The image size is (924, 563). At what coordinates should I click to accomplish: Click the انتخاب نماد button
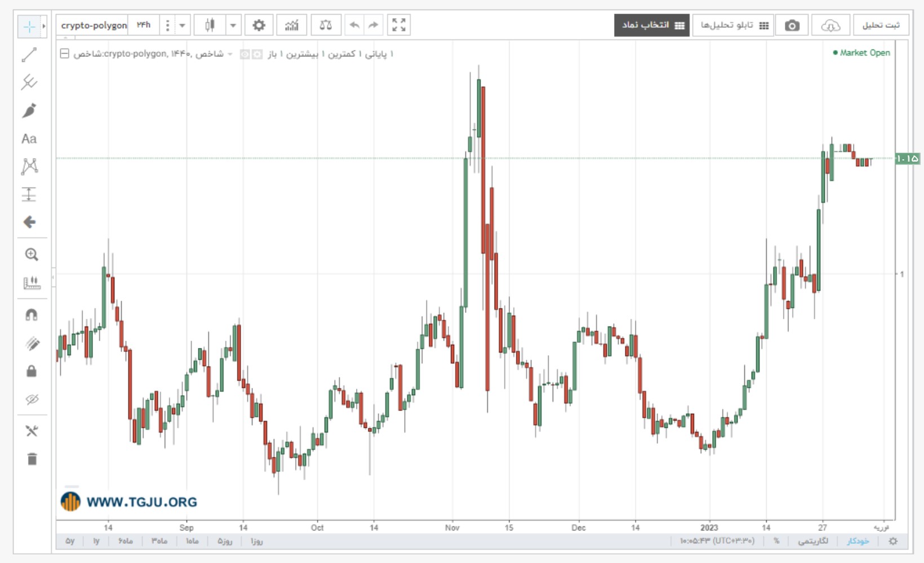(x=652, y=25)
